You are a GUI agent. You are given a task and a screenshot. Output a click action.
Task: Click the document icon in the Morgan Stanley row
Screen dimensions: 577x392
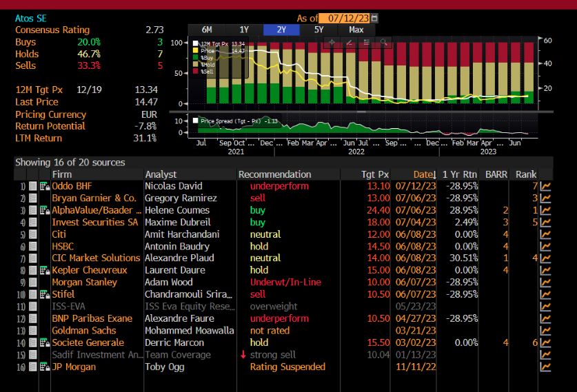click(33, 282)
